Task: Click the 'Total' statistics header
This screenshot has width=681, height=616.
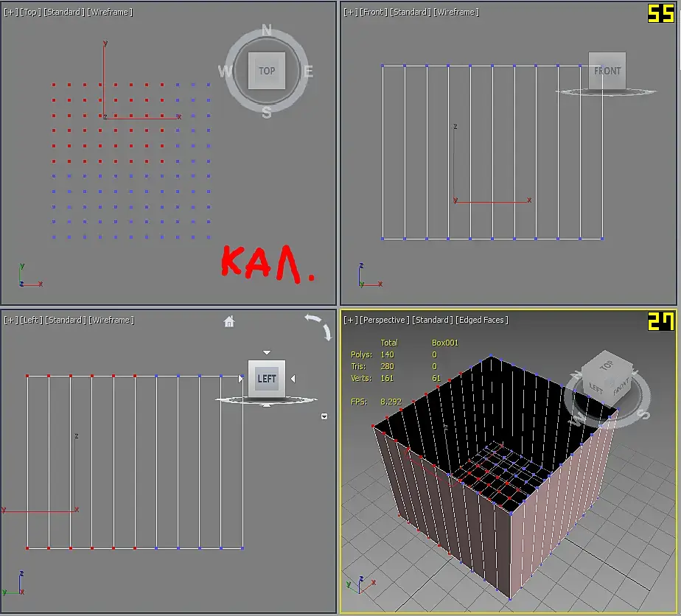Action: pos(388,343)
